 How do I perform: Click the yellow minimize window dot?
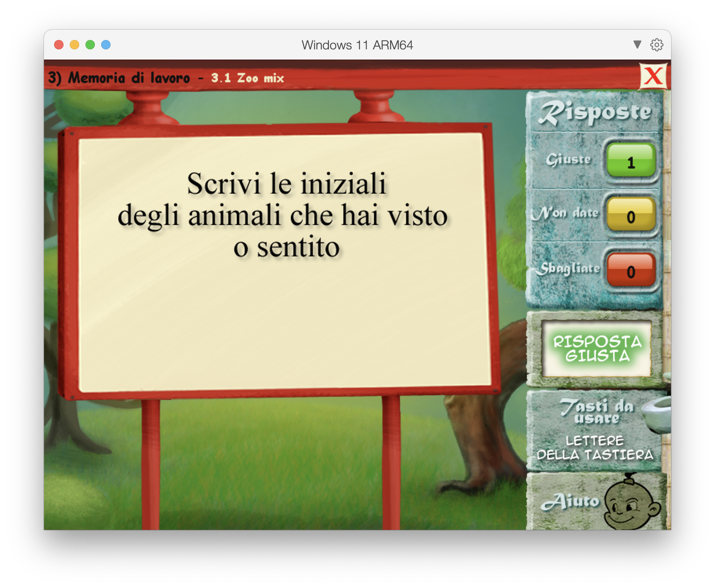click(74, 45)
